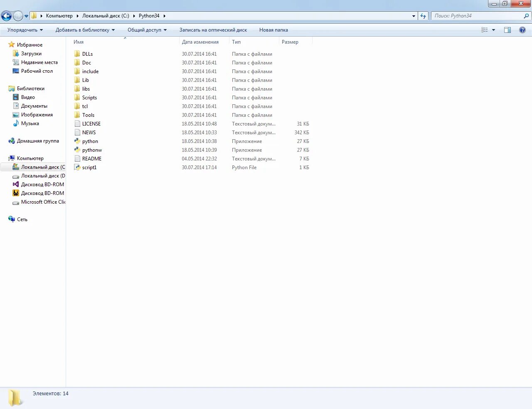Click script1 date '30.07.2014 17:14'

(x=199, y=168)
